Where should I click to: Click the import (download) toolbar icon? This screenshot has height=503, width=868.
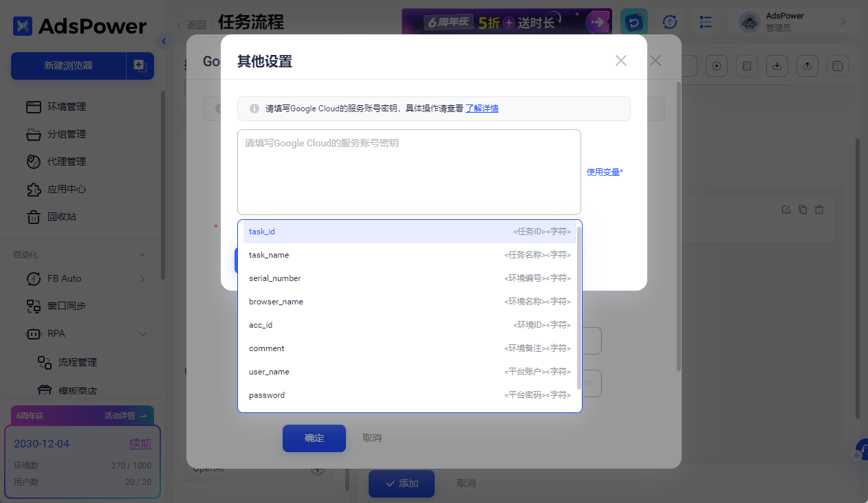coord(777,65)
